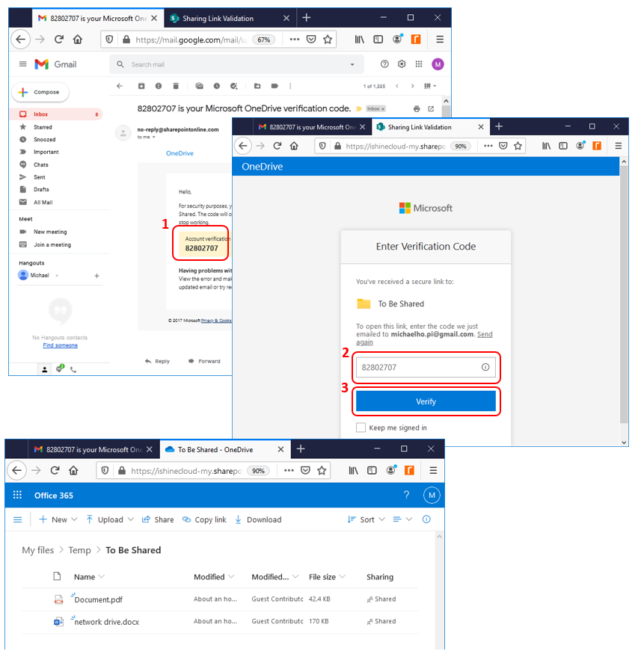The width and height of the screenshot is (644, 651).
Task: Open the Labels icon in Gmail's toolbar
Action: pyautogui.click(x=275, y=86)
